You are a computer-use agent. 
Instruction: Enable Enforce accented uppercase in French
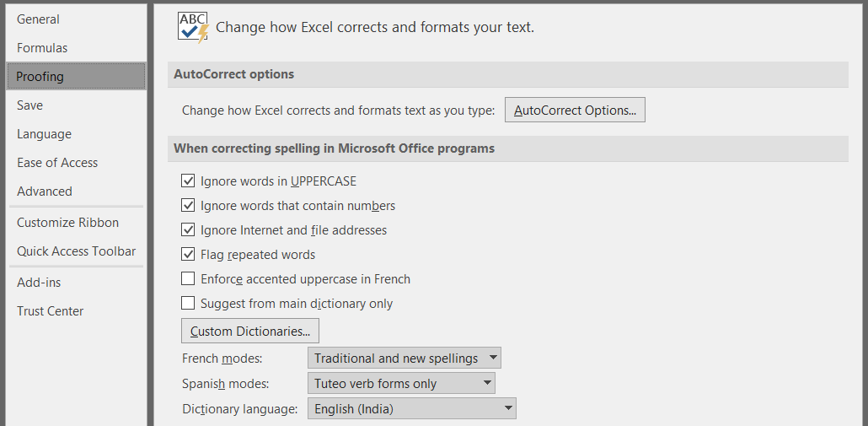pos(188,278)
